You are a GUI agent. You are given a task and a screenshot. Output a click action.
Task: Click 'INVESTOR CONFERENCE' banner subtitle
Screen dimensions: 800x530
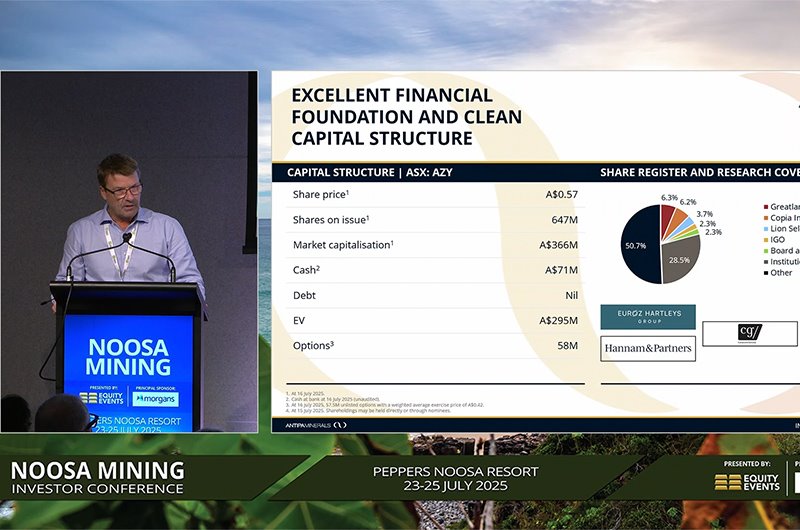[x=97, y=489]
